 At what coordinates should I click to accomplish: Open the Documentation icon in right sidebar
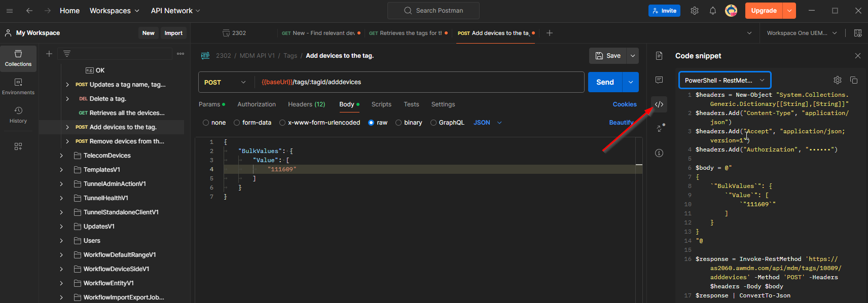659,56
